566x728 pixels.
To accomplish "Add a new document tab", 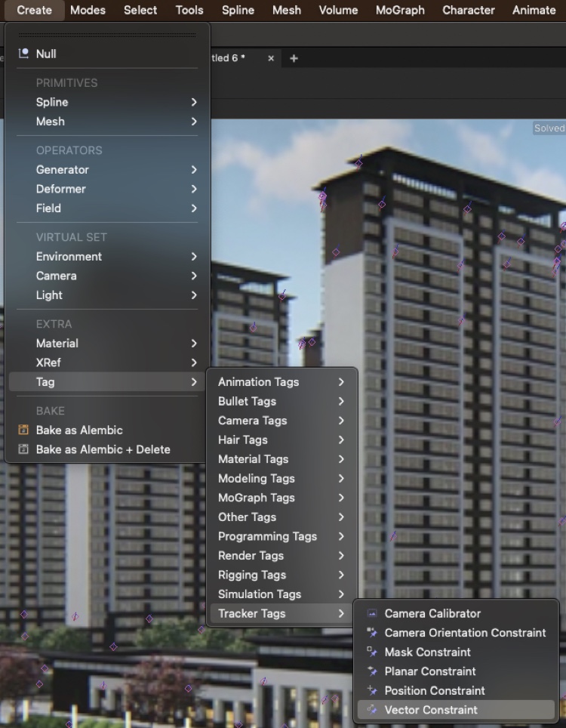I will [294, 58].
